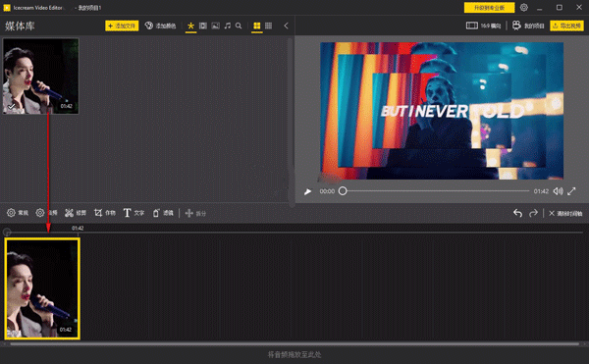This screenshot has width=589, height=364.
Task: Open the 16:9 aspect ratio dropdown
Action: [x=483, y=26]
